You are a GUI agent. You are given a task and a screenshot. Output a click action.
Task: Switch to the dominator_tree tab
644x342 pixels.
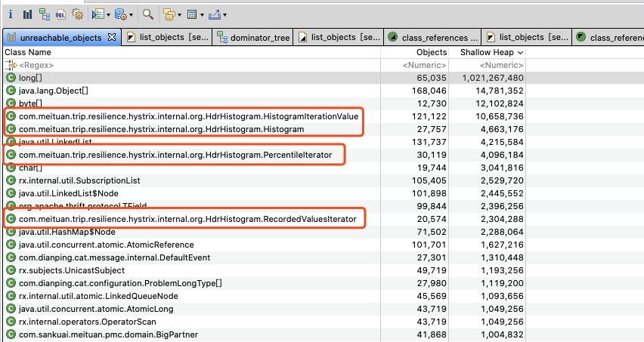253,38
